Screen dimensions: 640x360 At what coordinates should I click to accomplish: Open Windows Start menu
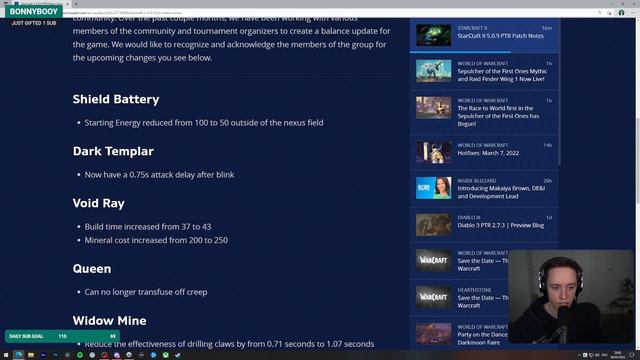point(6,355)
